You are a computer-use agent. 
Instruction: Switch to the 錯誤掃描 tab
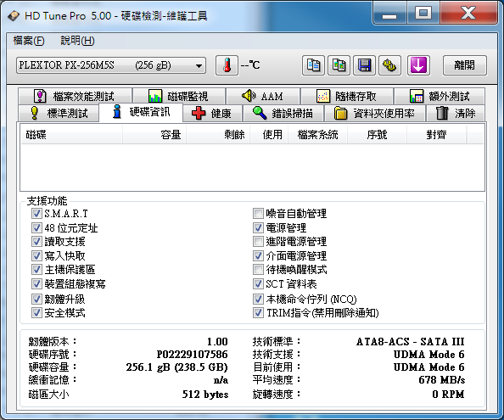click(x=283, y=113)
